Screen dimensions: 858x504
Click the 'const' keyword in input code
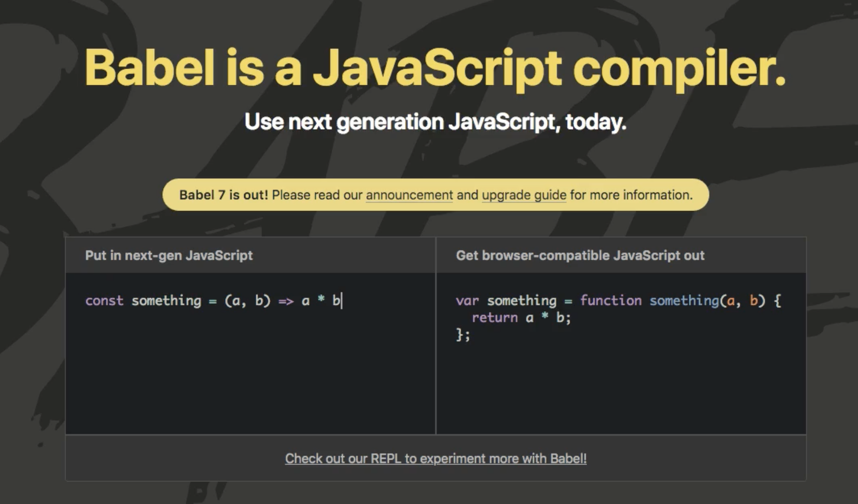pos(104,301)
